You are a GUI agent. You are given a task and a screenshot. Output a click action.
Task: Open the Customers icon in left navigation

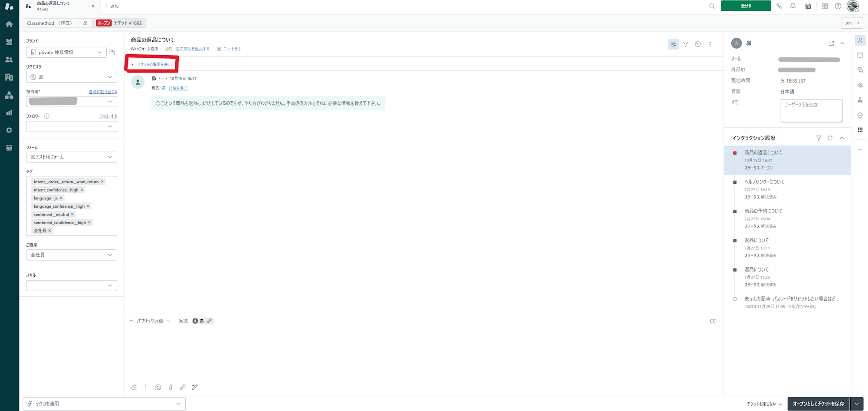[9, 60]
